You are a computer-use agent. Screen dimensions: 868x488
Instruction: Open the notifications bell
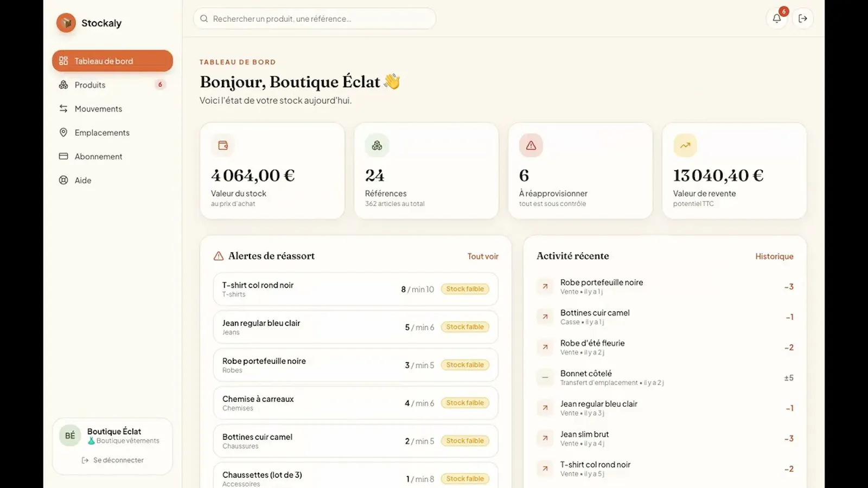776,18
